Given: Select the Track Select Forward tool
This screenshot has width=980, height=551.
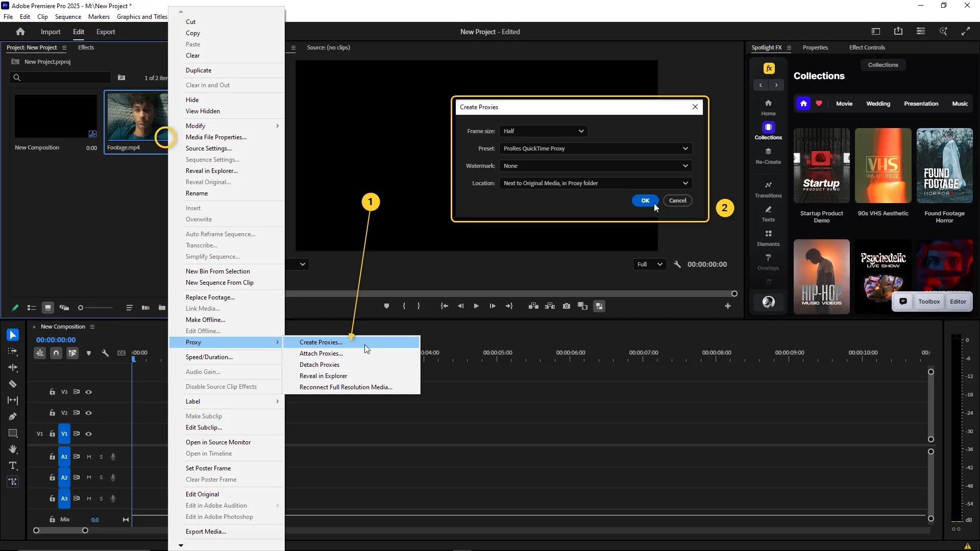Looking at the screenshot, I should pyautogui.click(x=13, y=351).
